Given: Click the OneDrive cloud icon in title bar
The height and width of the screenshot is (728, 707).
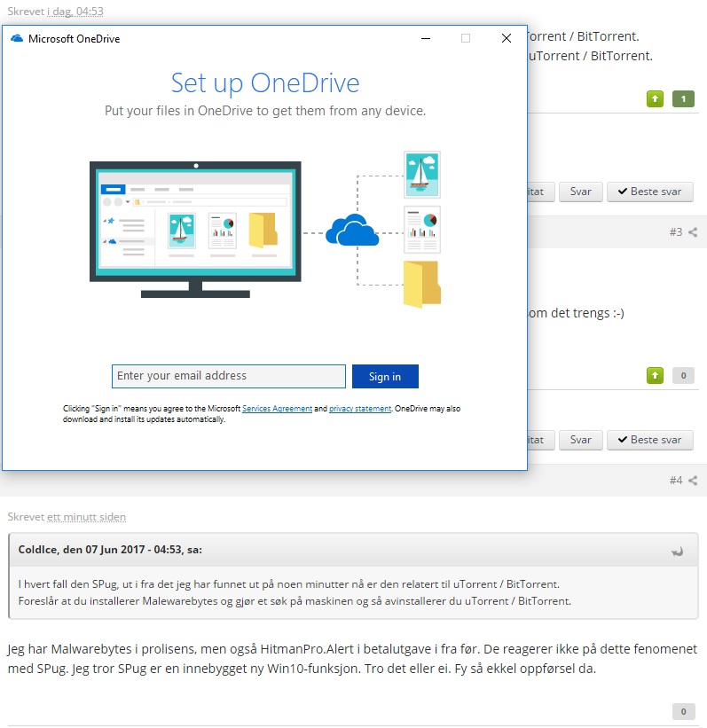Looking at the screenshot, I should pos(17,38).
